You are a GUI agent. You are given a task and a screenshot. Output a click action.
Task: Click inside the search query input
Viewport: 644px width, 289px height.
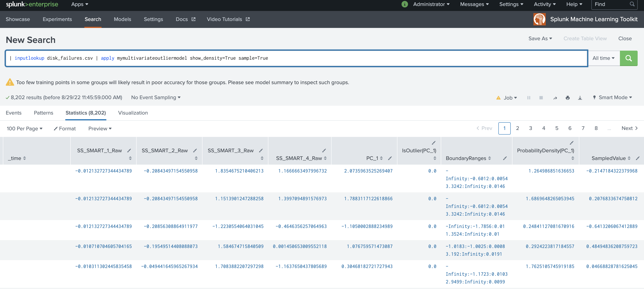click(296, 58)
